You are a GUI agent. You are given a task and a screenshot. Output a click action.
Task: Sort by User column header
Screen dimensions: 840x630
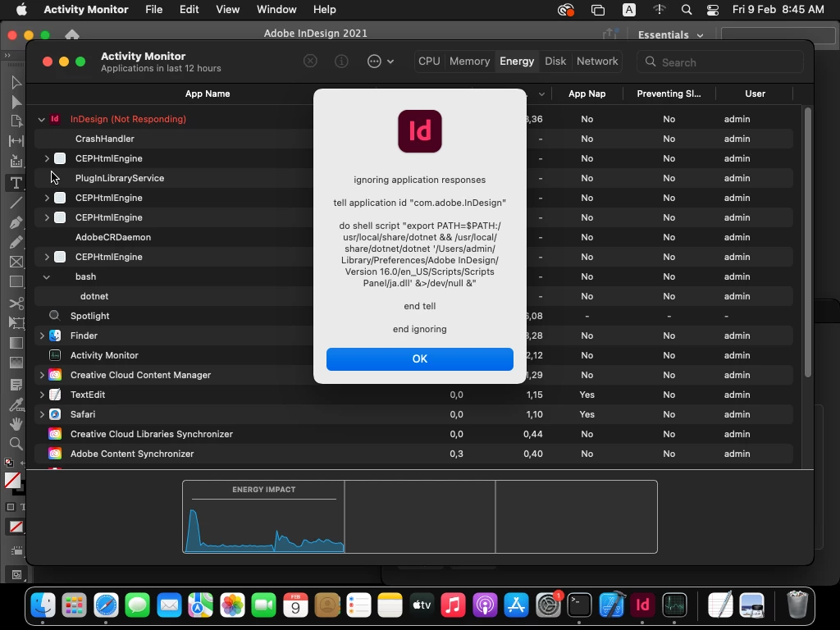click(755, 94)
